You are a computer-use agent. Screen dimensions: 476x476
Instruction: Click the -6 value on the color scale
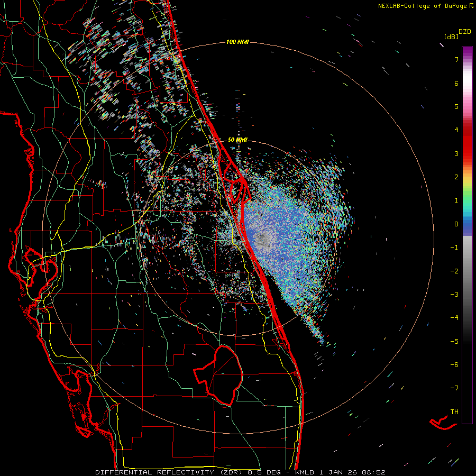tap(454, 364)
